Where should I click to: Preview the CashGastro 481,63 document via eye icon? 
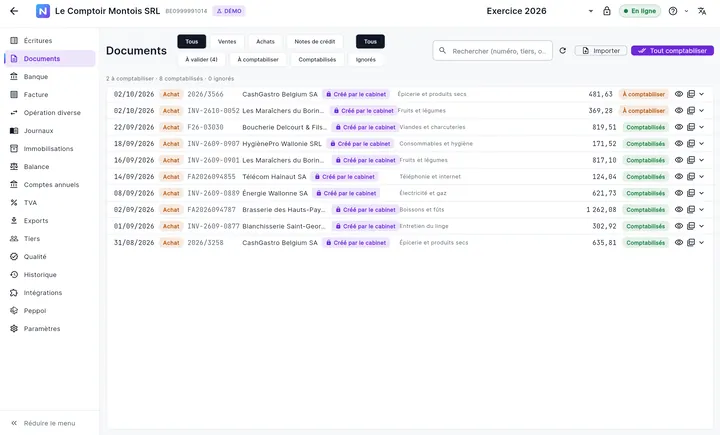[x=679, y=94]
